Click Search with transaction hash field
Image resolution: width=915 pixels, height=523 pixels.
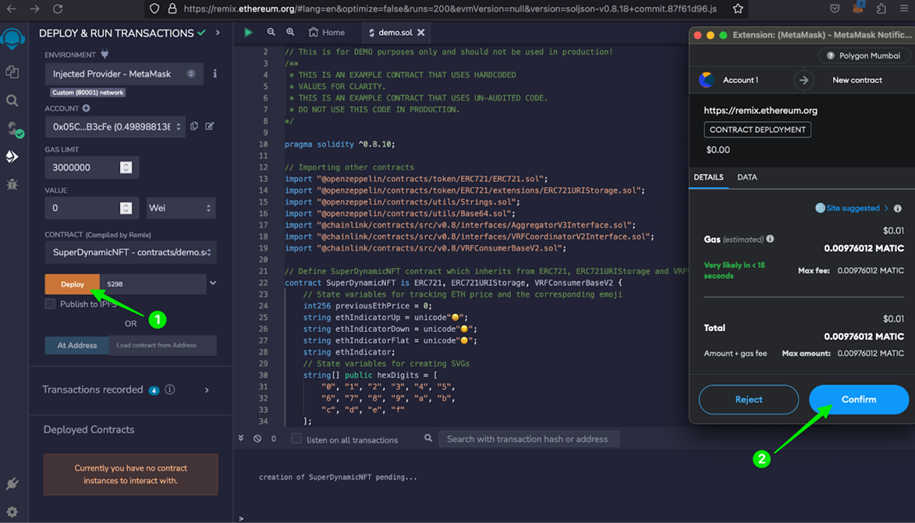click(x=529, y=439)
